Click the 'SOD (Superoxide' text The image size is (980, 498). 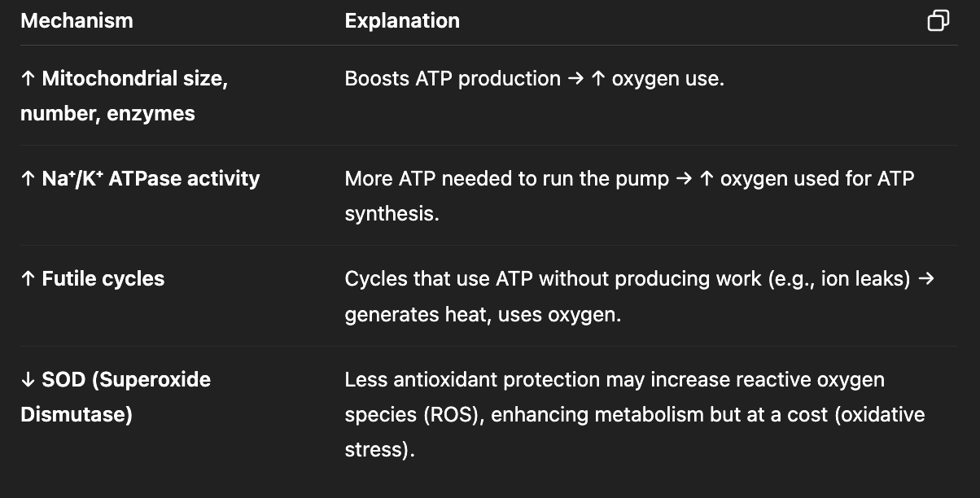pyautogui.click(x=127, y=380)
